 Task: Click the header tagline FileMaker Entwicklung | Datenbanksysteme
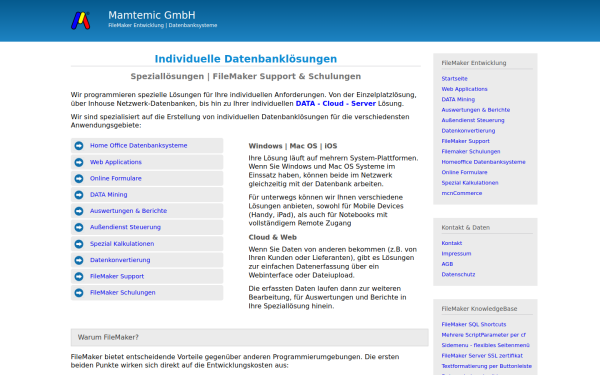tap(163, 25)
